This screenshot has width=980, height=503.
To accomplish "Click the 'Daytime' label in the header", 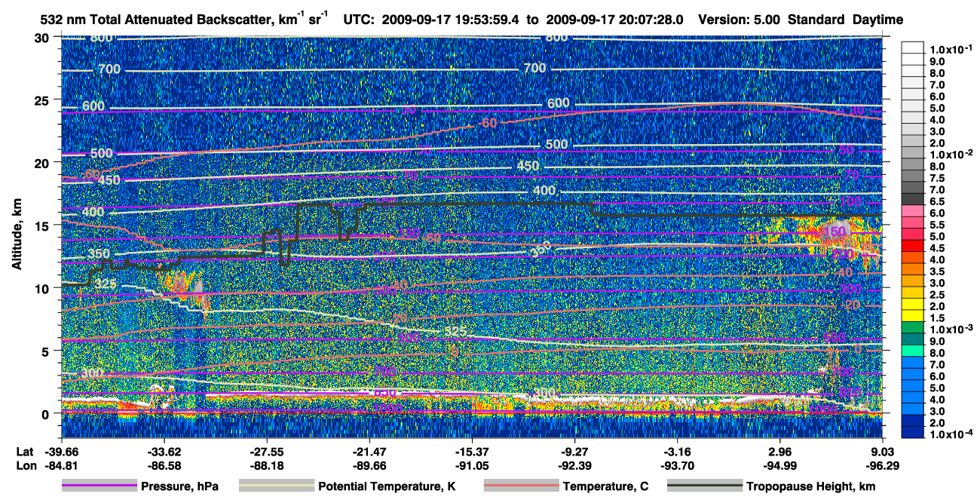I will point(877,20).
